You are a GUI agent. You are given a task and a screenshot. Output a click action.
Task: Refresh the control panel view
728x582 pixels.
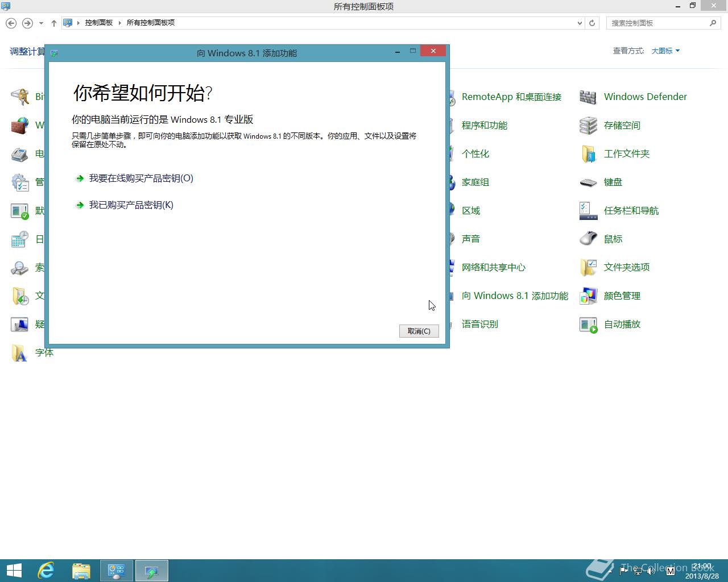(592, 23)
